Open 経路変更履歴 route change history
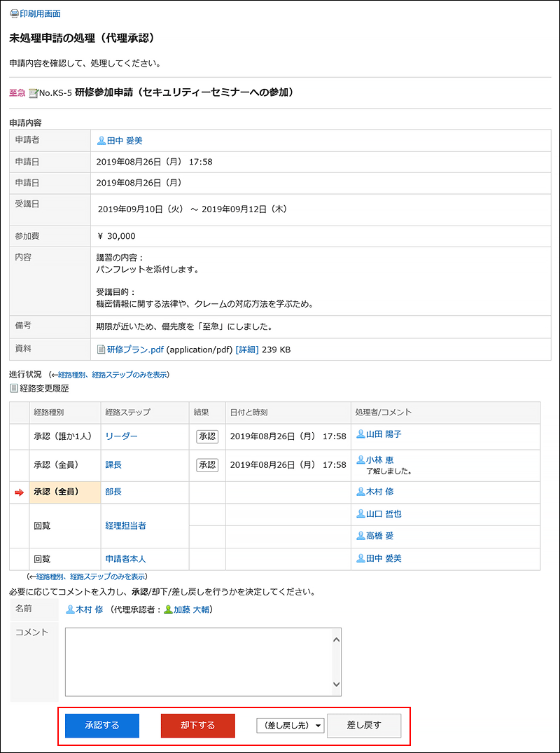 click(x=44, y=389)
